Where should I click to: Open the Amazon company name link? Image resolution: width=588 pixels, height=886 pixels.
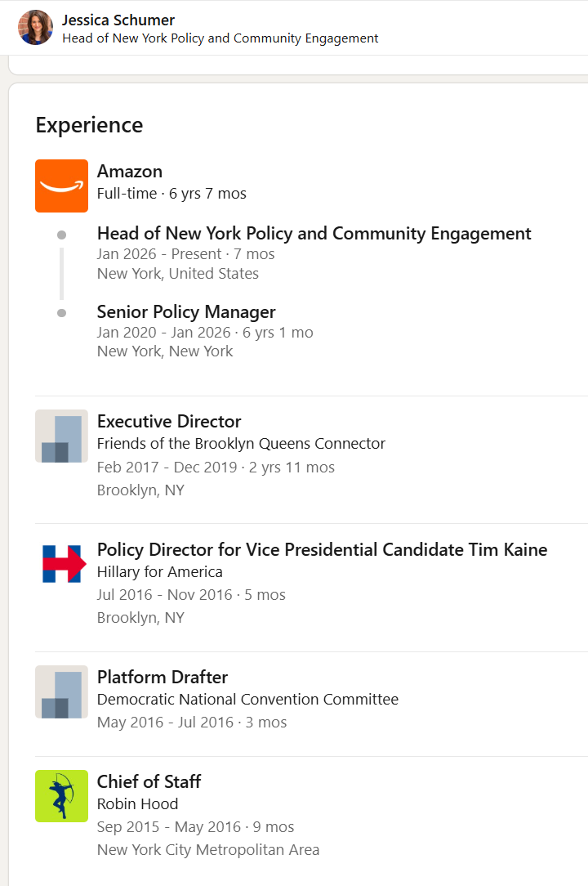tap(129, 171)
